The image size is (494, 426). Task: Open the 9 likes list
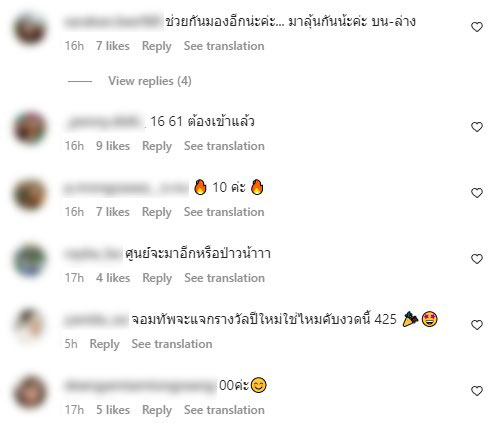[113, 146]
